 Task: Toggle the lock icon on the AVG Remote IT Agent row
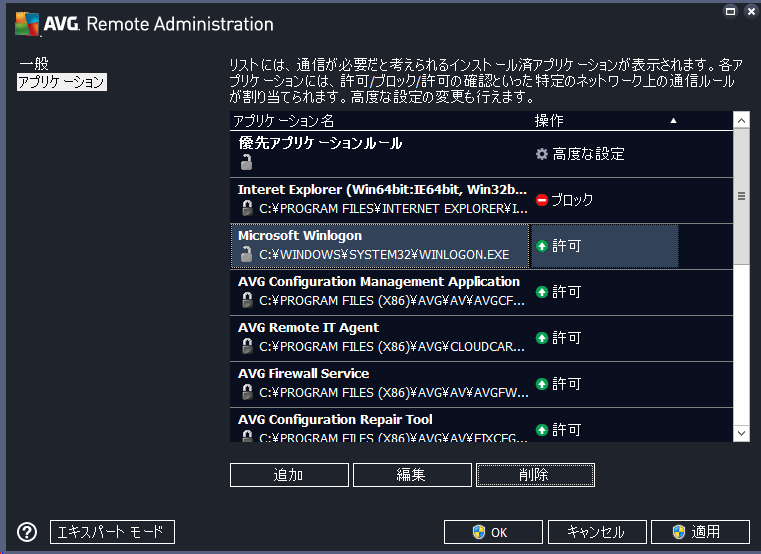247,346
